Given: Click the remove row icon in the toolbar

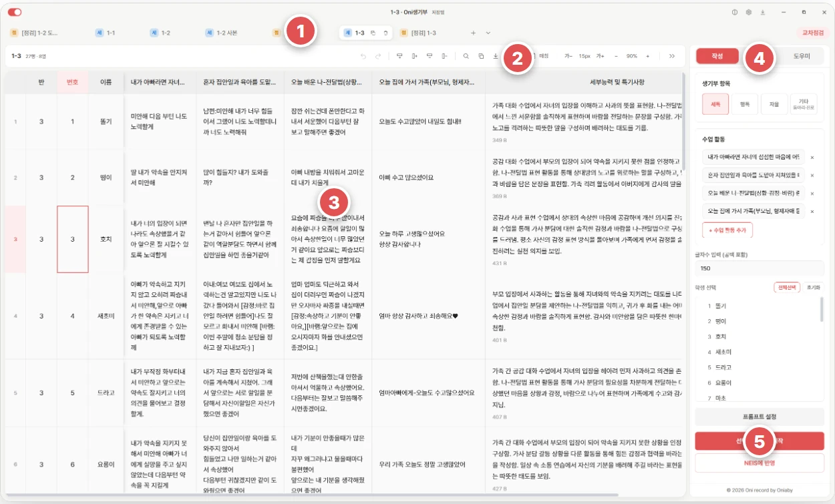Looking at the screenshot, I should (x=429, y=56).
